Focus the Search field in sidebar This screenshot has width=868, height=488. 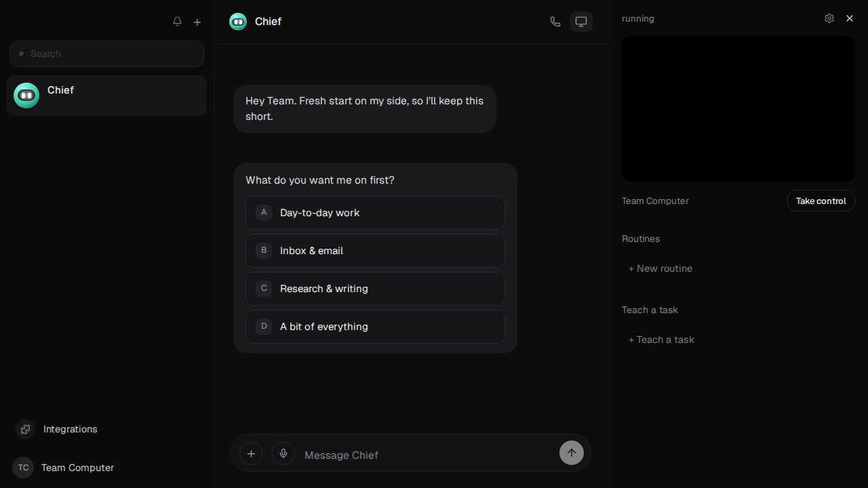[x=106, y=54]
